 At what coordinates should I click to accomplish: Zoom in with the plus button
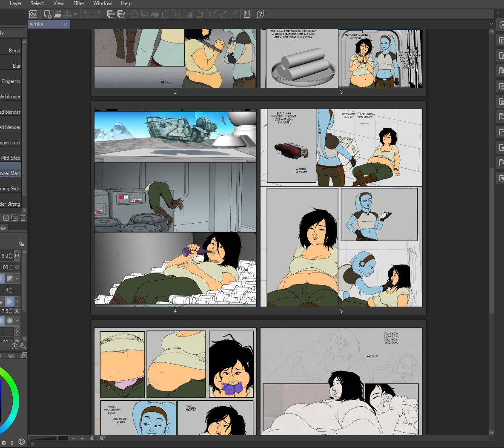82,438
